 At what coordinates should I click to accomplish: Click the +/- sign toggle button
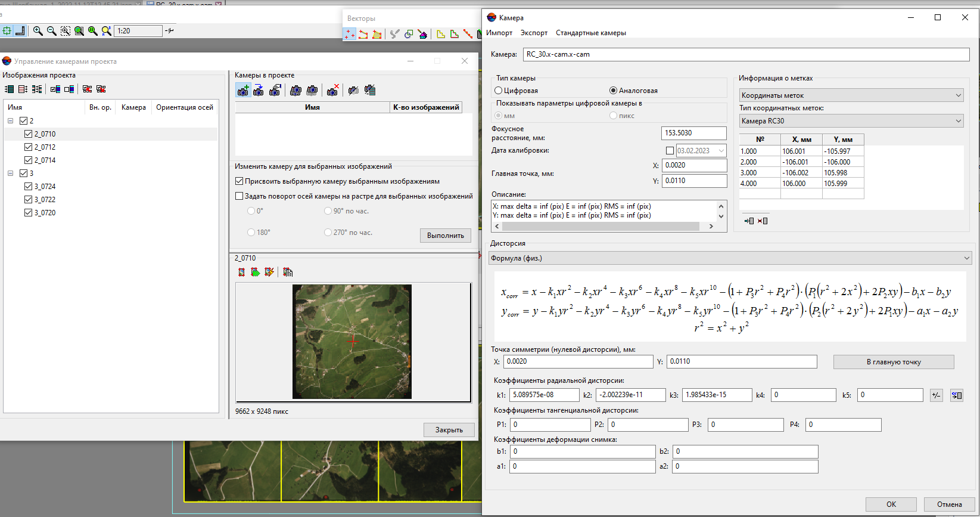coord(937,395)
